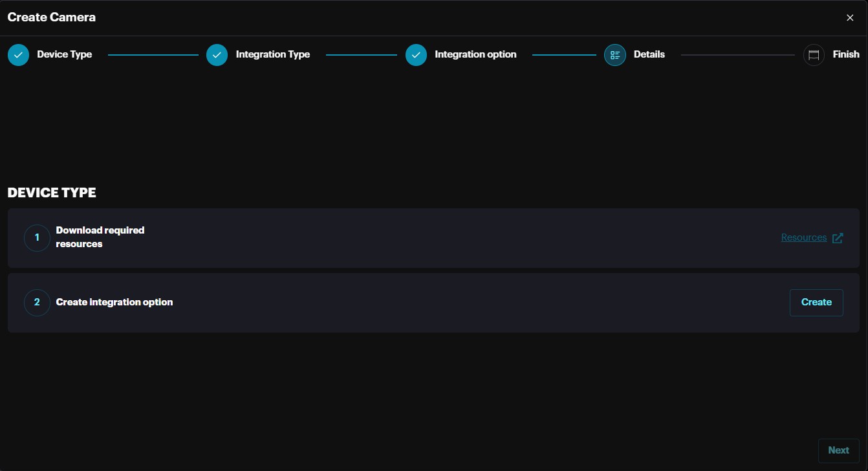Click the Finish step flag icon
This screenshot has height=471, width=868.
coord(814,55)
